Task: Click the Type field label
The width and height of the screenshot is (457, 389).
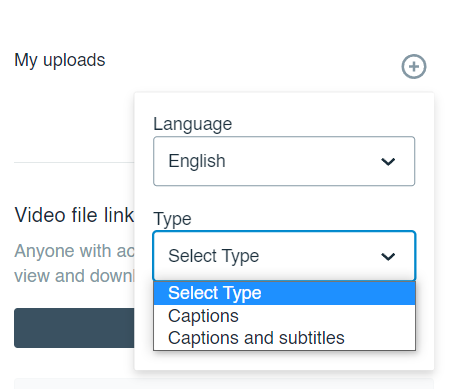Action: click(x=172, y=219)
